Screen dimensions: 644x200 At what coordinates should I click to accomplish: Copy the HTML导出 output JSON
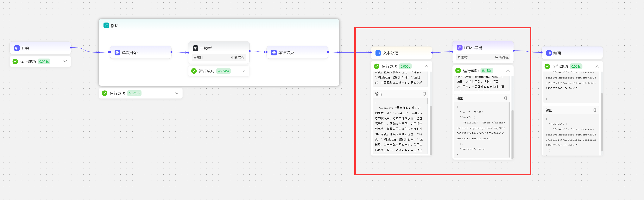tap(506, 98)
